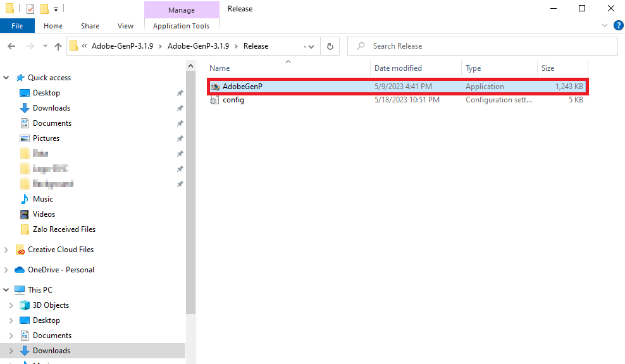This screenshot has width=625, height=364.
Task: Open Downloads under Quick access
Action: click(51, 108)
